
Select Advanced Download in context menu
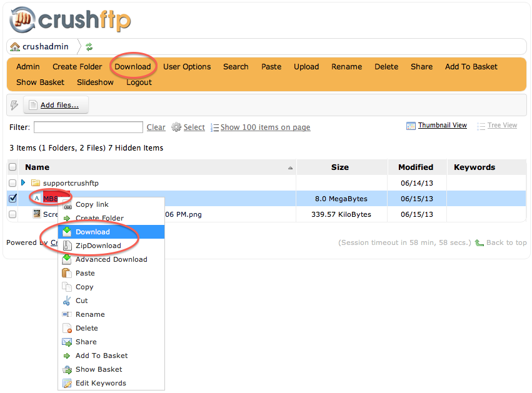coord(111,259)
